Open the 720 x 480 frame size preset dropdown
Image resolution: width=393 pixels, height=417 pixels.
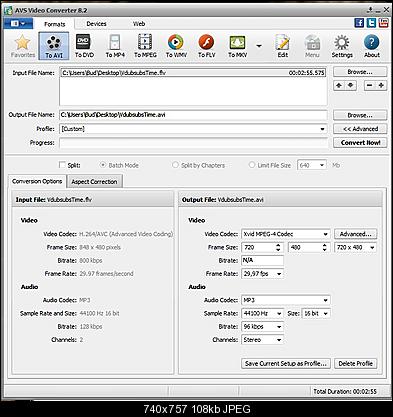[355, 247]
